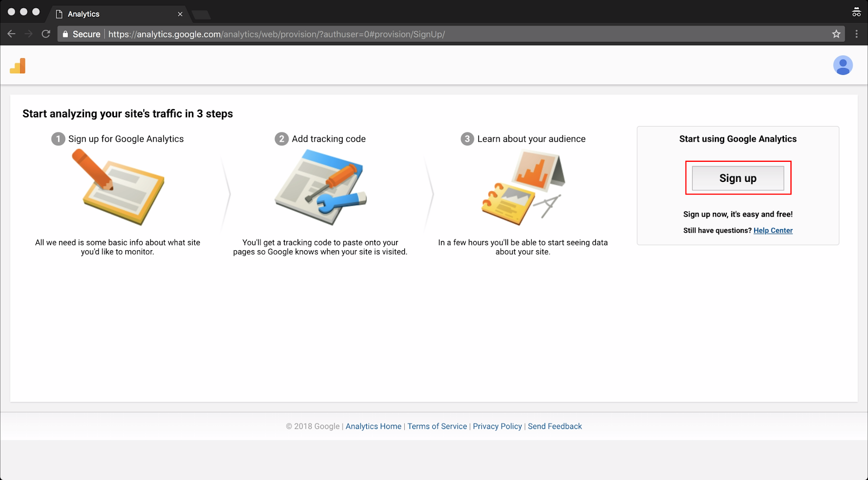Viewport: 868px width, 480px height.
Task: Open the Help Center link
Action: pyautogui.click(x=773, y=230)
